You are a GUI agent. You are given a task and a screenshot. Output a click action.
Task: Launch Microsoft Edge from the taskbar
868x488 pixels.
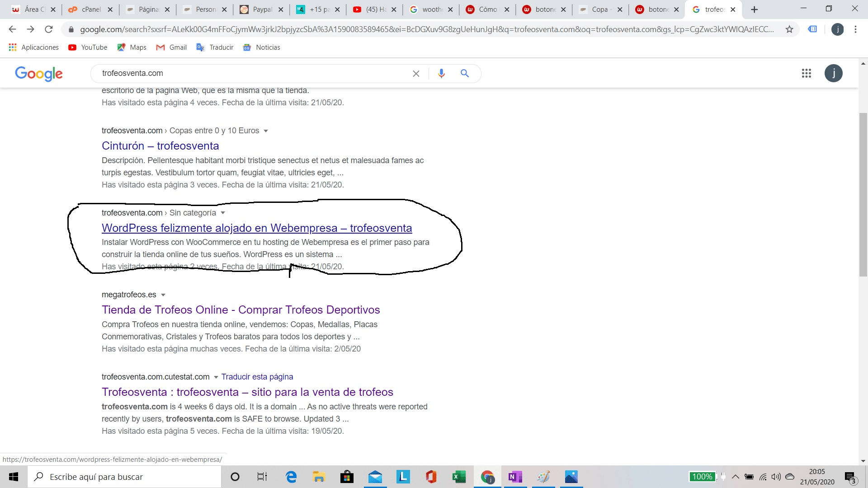291,477
